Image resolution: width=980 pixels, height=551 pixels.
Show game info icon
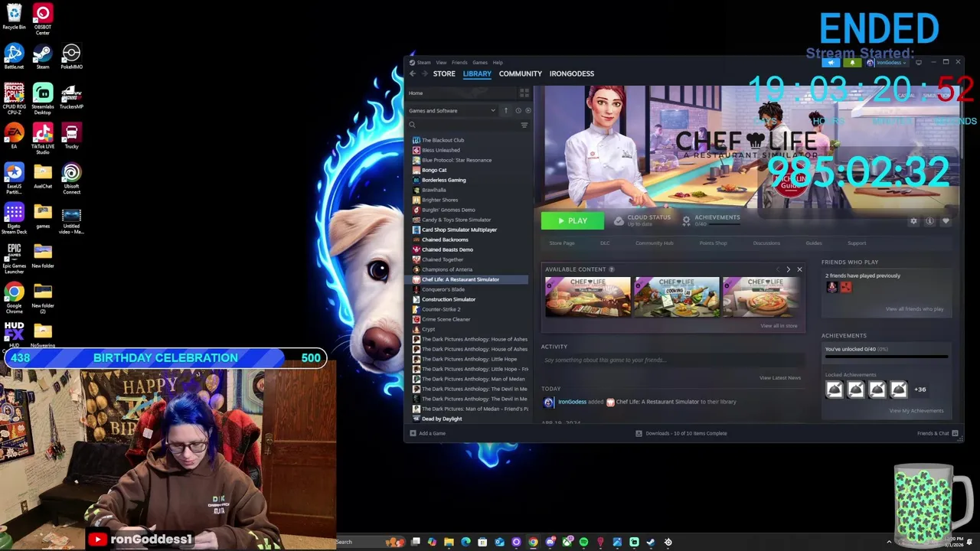click(x=929, y=221)
